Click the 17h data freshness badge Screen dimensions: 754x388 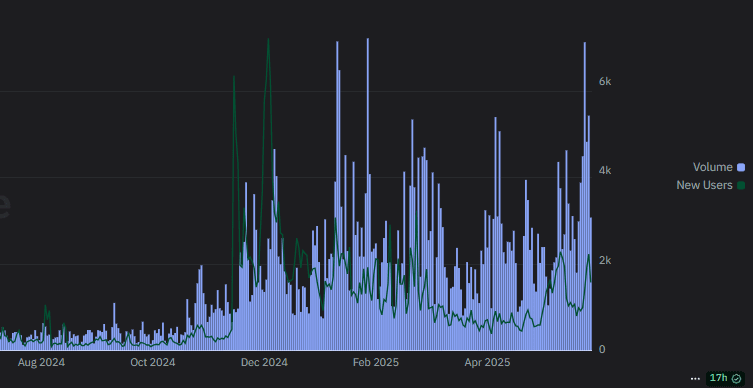coord(725,378)
